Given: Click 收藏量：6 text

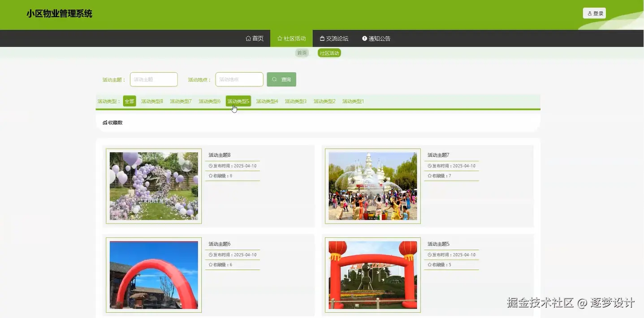Looking at the screenshot, I should click(223, 265).
